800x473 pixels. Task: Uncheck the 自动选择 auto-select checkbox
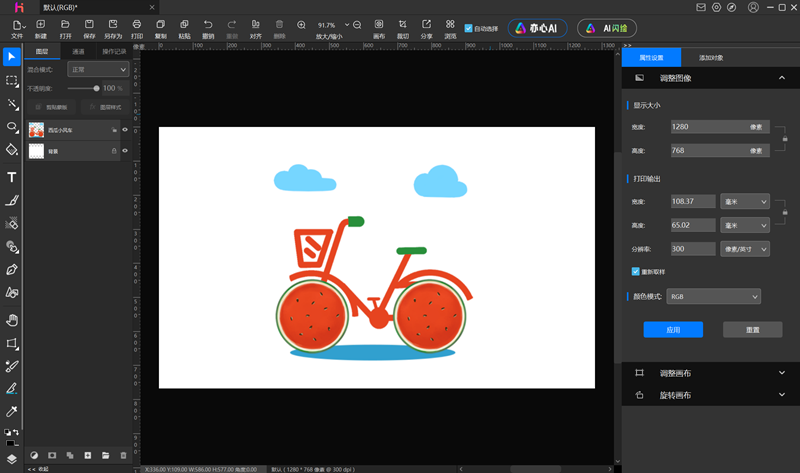coord(469,28)
